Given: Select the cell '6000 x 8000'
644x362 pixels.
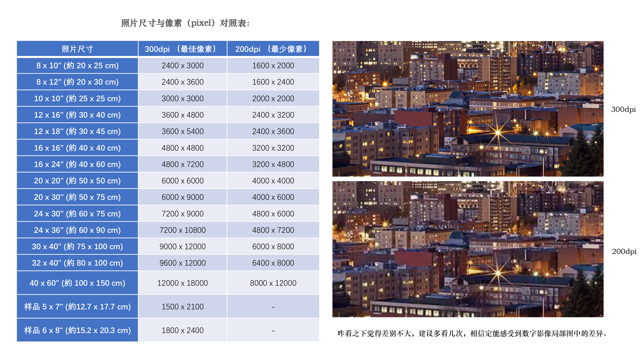Looking at the screenshot, I should pyautogui.click(x=273, y=247).
